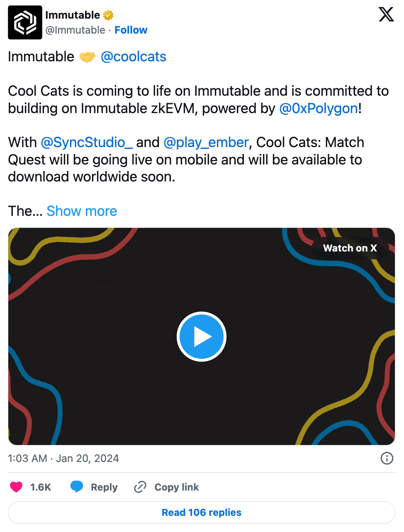404x532 pixels.
Task: Click the chain link icon
Action: (x=140, y=487)
